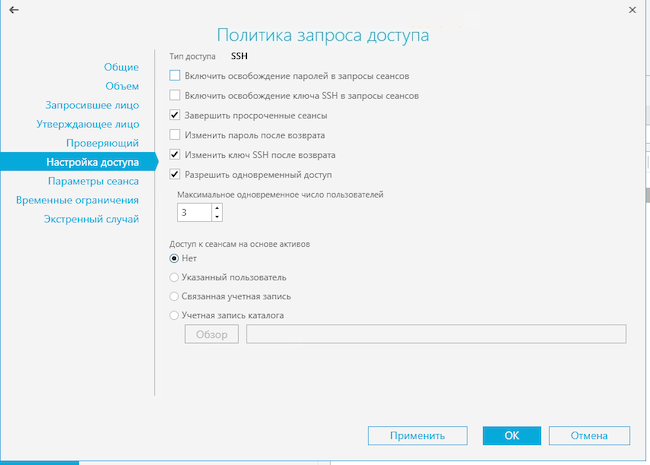Go back using the arrow icon
The image size is (650, 465).
[x=14, y=10]
